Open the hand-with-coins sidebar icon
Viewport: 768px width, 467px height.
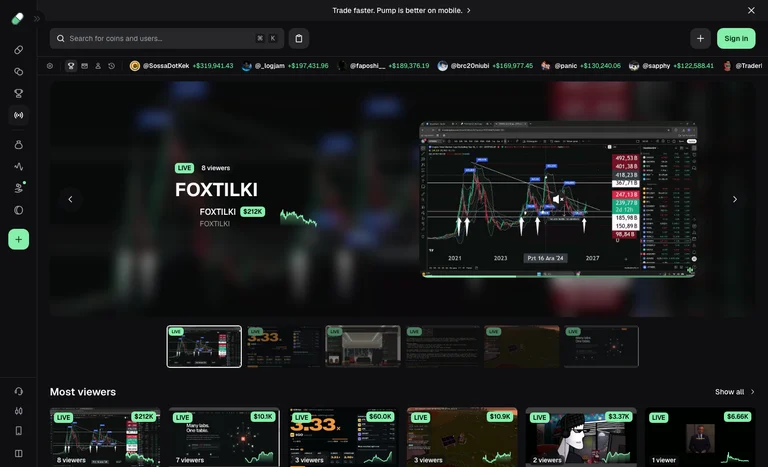(19, 188)
